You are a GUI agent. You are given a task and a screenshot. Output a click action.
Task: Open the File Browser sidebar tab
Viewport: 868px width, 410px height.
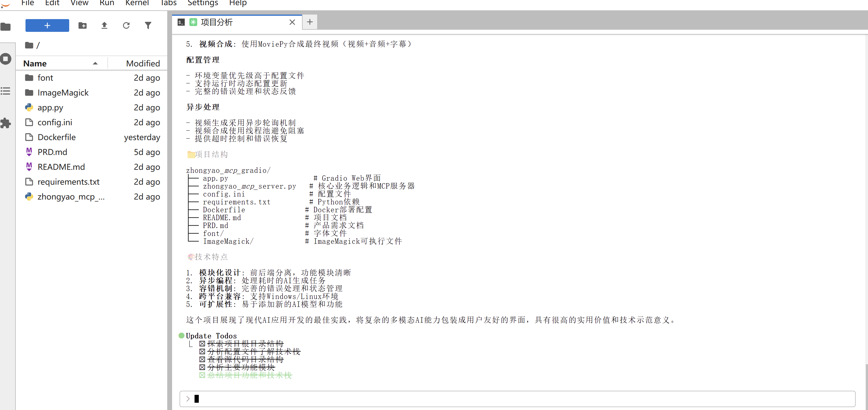[x=6, y=27]
